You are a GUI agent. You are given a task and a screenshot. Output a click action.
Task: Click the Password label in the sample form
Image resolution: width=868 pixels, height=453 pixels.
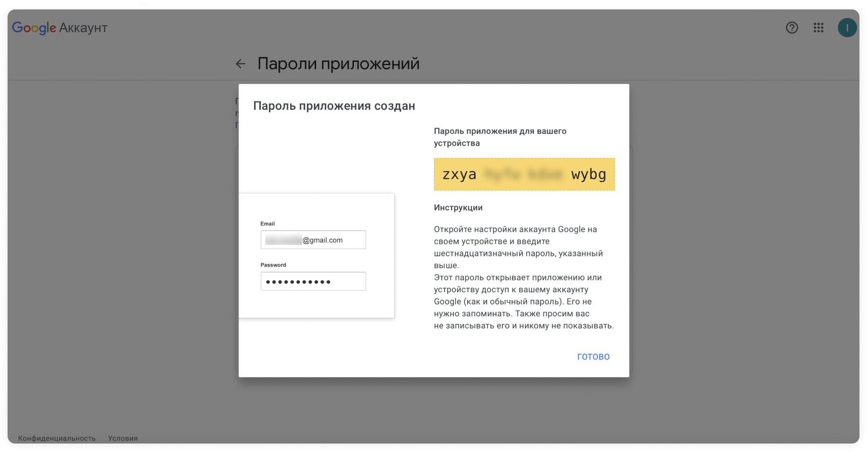pos(273,265)
